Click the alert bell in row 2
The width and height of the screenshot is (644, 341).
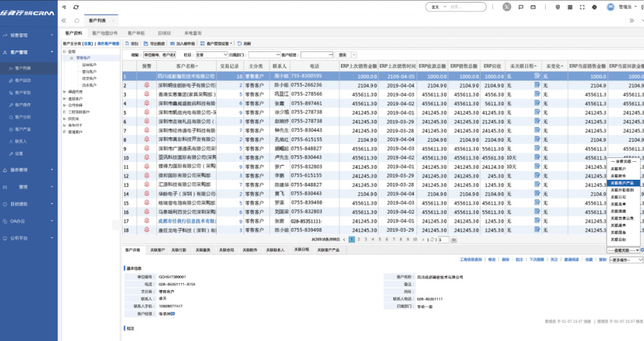[x=147, y=85]
